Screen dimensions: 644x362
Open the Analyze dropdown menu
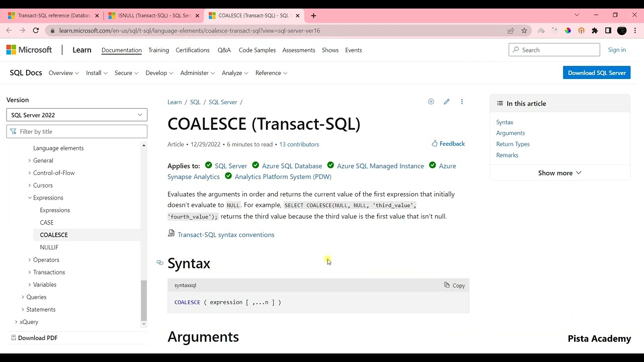click(x=235, y=73)
